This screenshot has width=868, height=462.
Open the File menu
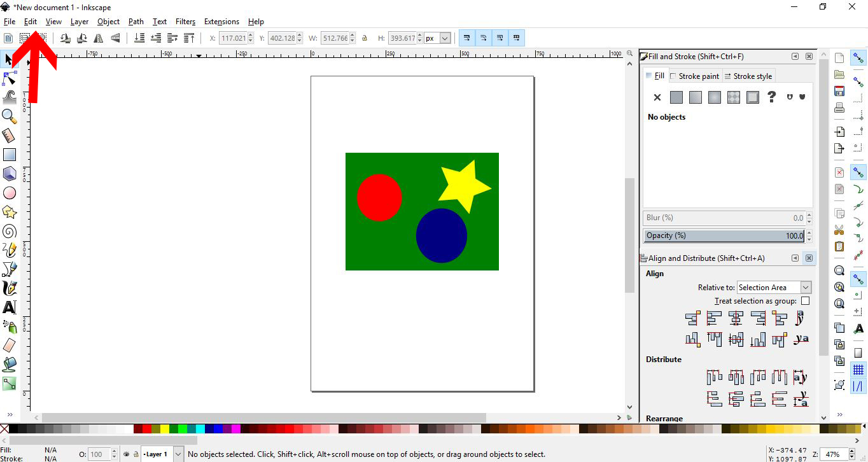(9, 22)
